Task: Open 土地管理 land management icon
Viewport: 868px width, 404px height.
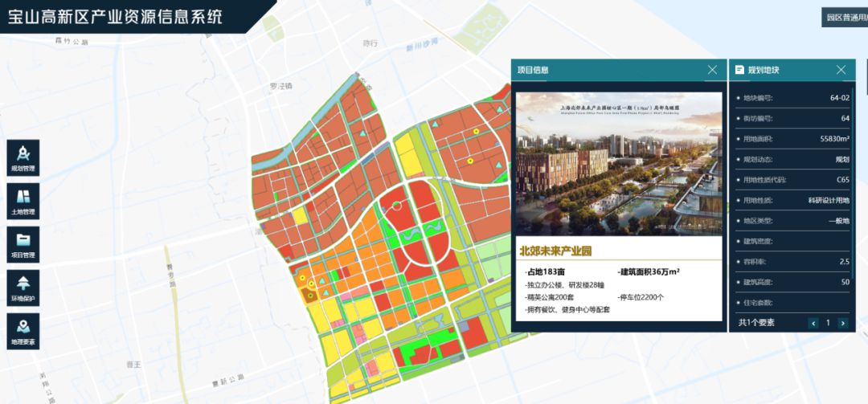Action: click(x=23, y=202)
